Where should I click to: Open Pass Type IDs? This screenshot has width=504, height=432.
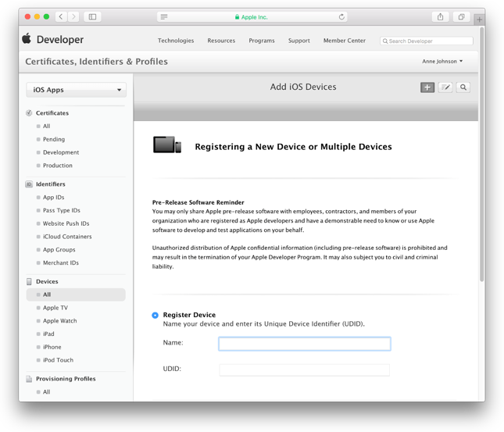[x=62, y=211]
